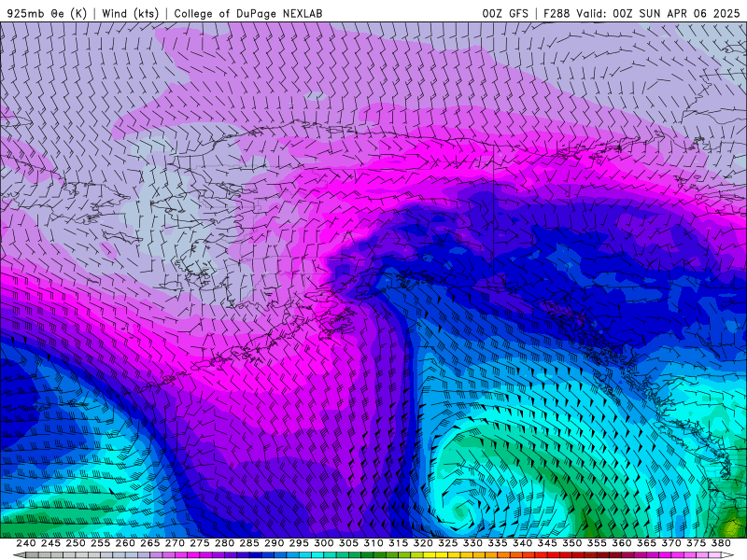This screenshot has width=747, height=560.
Task: Click the 375 color scale label
Action: click(696, 543)
